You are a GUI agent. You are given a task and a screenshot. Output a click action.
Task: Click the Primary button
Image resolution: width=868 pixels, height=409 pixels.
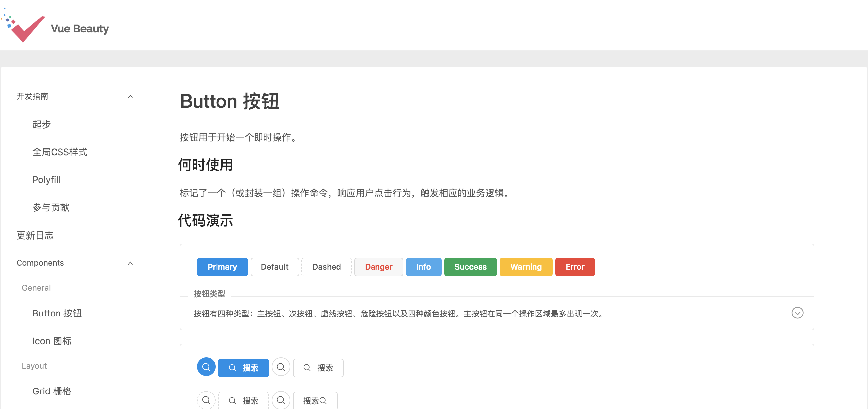click(222, 267)
